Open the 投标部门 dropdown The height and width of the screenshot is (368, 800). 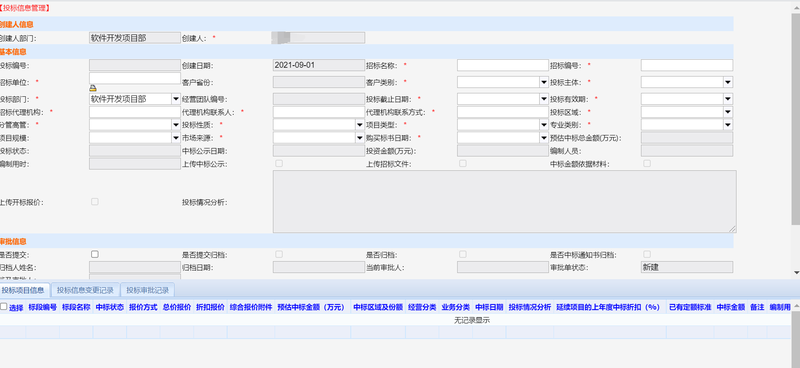(x=176, y=99)
